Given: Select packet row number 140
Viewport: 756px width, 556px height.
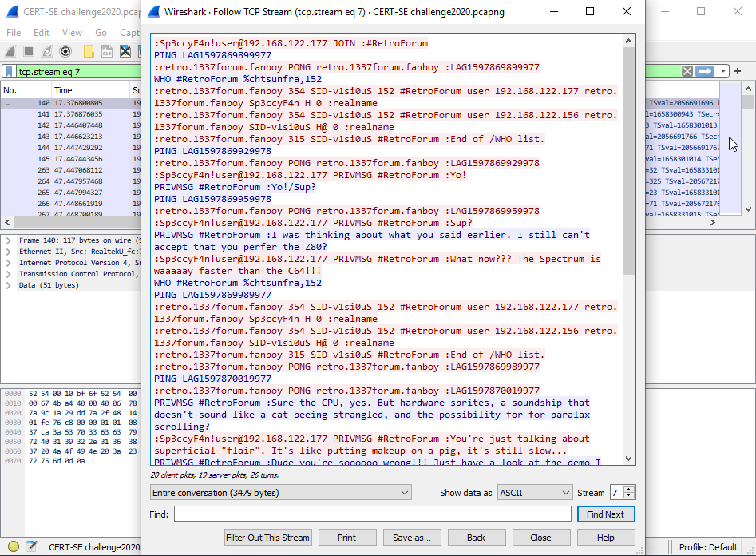Looking at the screenshot, I should [x=71, y=103].
